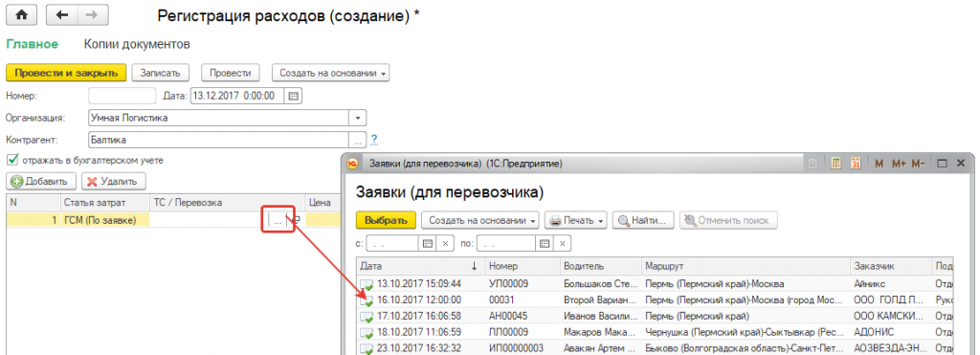Viewport: 980px width, 355px height.
Task: Click customer 'Айникс' cell
Action: 891,284
